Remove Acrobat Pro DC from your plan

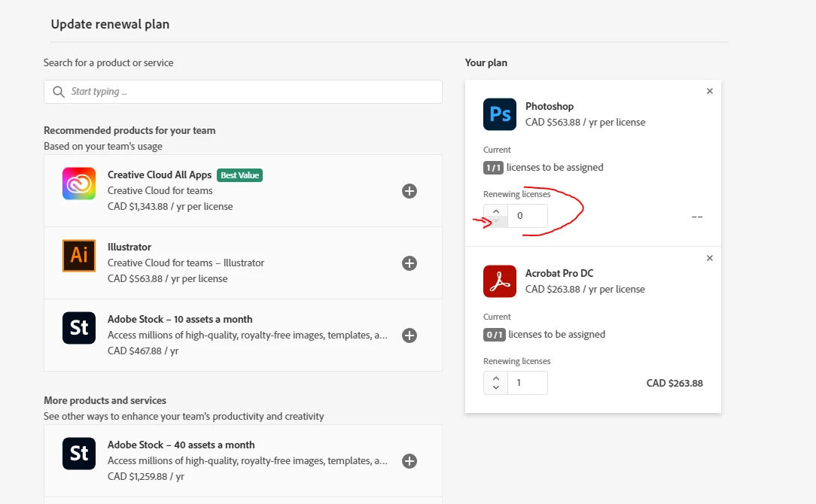(x=709, y=258)
